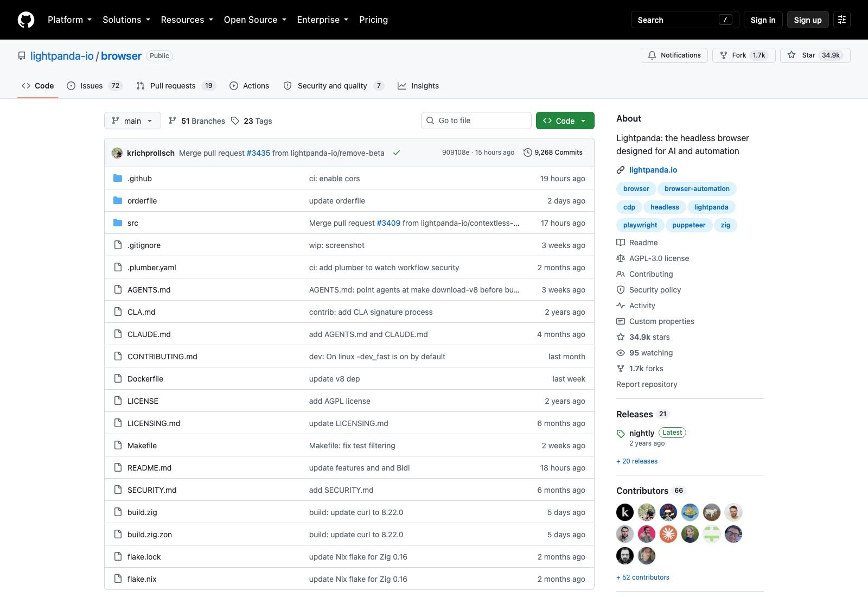
Task: Click the Notifications bell button
Action: coord(674,55)
